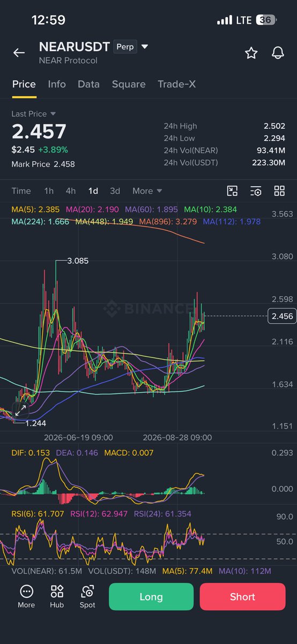
Task: Tap the RSI(12): 62.947 label
Action: 99,514
